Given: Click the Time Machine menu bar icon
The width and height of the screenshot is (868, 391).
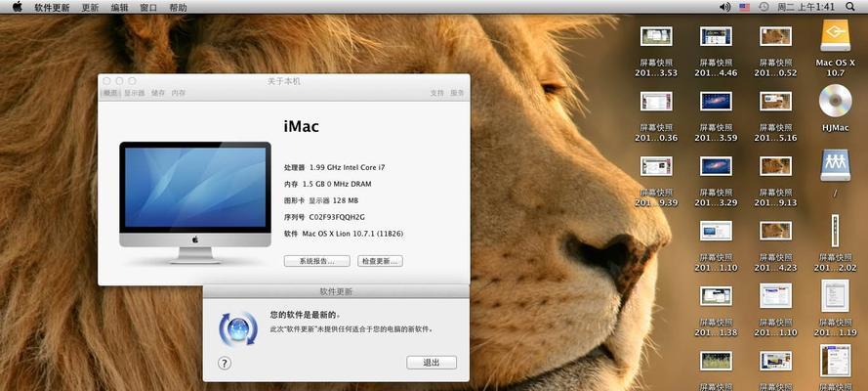Looking at the screenshot, I should tap(764, 7).
